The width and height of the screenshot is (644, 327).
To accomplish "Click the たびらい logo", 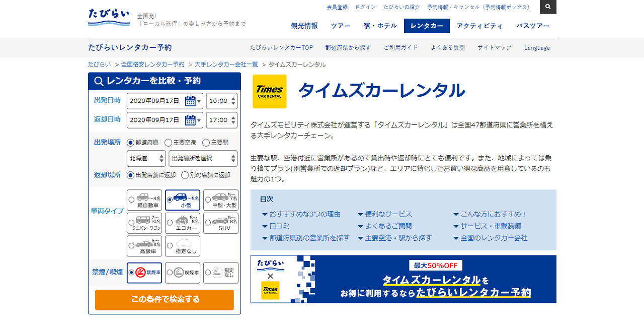I will (109, 18).
